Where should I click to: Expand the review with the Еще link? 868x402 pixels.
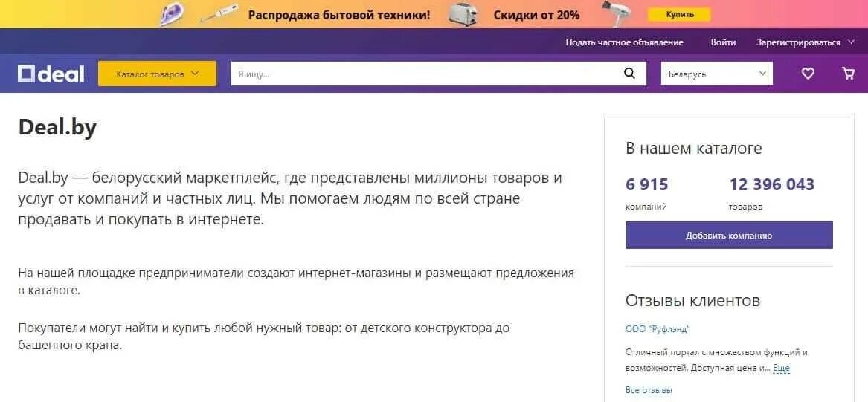pos(781,368)
